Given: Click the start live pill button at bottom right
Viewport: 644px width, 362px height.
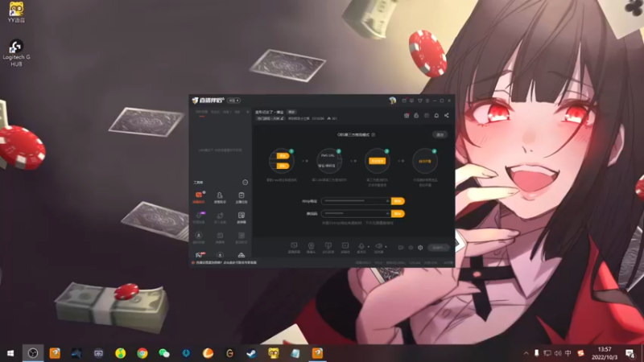Looking at the screenshot, I should pos(438,248).
